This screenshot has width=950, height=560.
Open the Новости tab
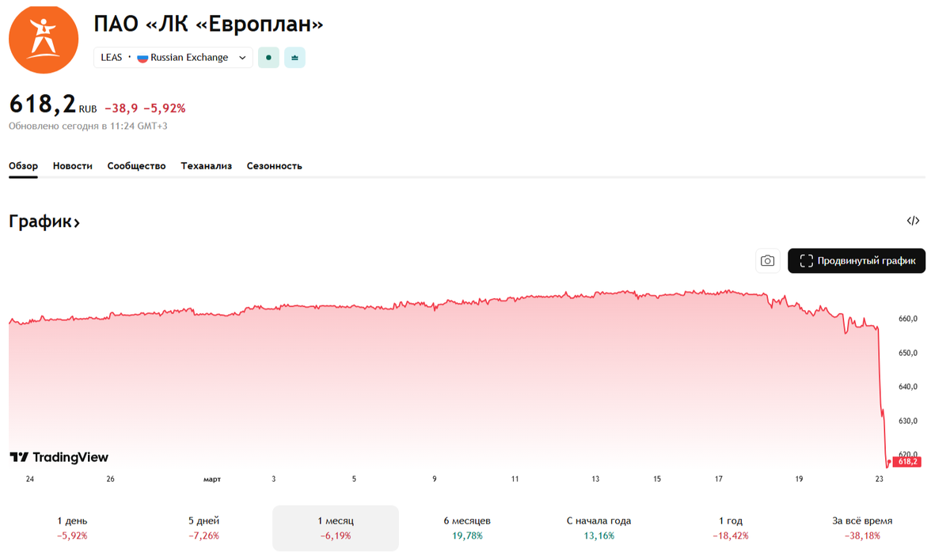(73, 166)
